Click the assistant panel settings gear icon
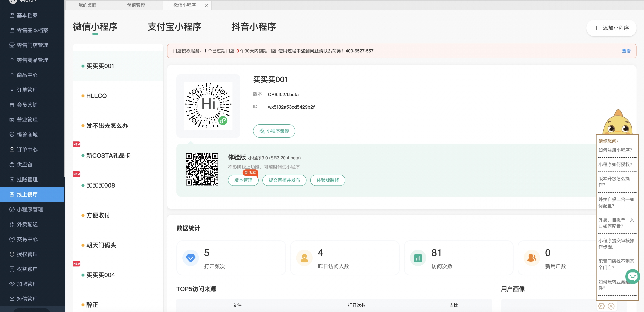Screen dimensions: 644x312 click(601, 306)
